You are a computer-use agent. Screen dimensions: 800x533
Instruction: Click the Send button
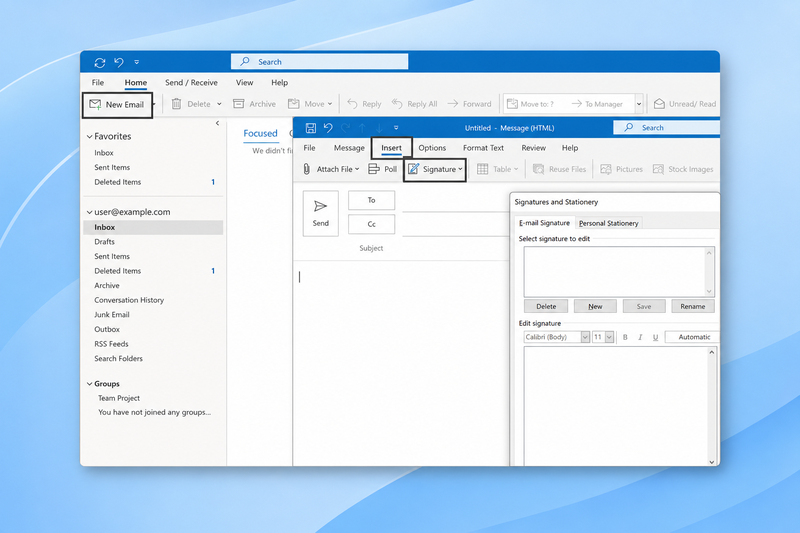pos(320,214)
